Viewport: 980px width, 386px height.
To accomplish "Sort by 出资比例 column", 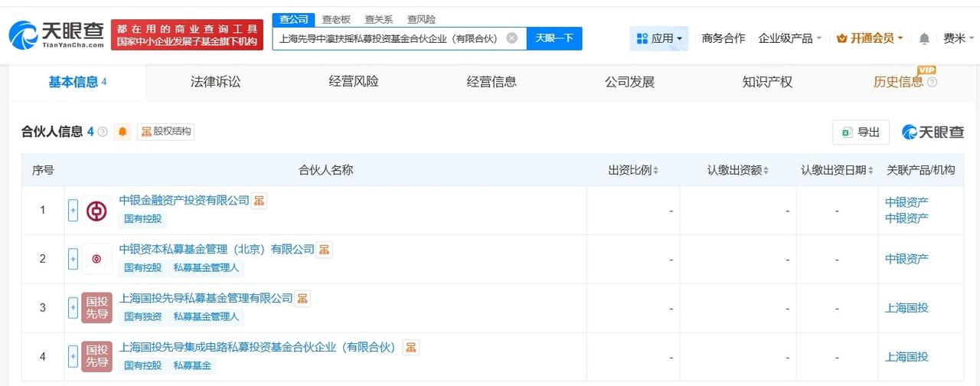I will [x=633, y=170].
